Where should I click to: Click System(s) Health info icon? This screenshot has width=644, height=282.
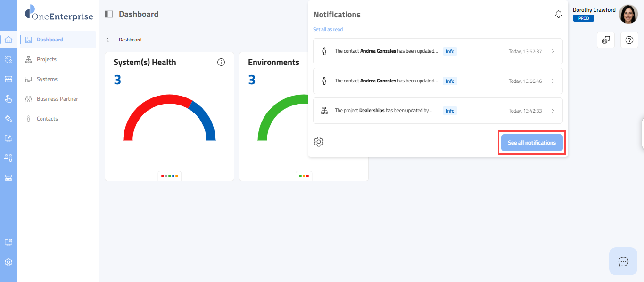pyautogui.click(x=221, y=62)
